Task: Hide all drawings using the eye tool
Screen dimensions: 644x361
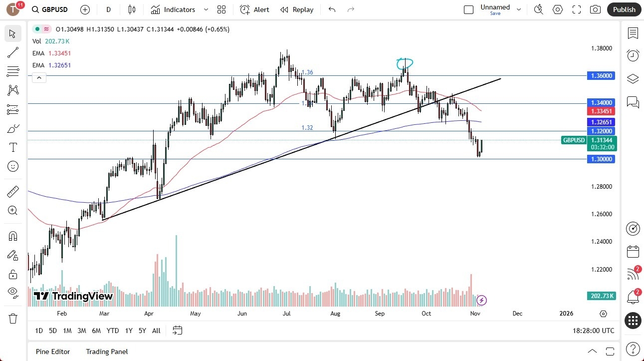Action: point(13,294)
